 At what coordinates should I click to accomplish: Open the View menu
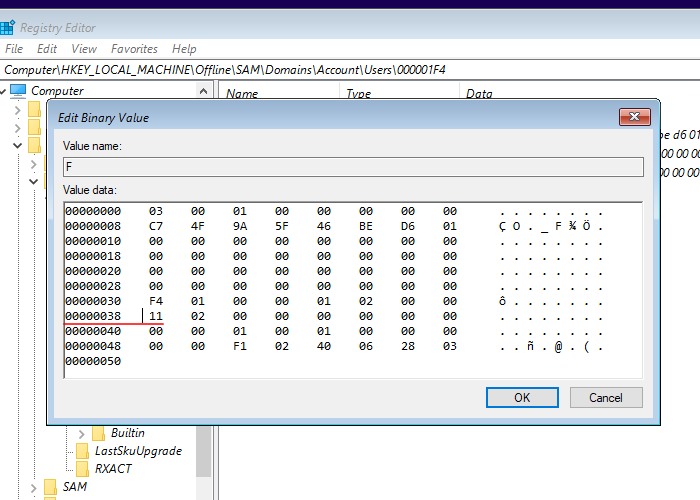coord(84,49)
